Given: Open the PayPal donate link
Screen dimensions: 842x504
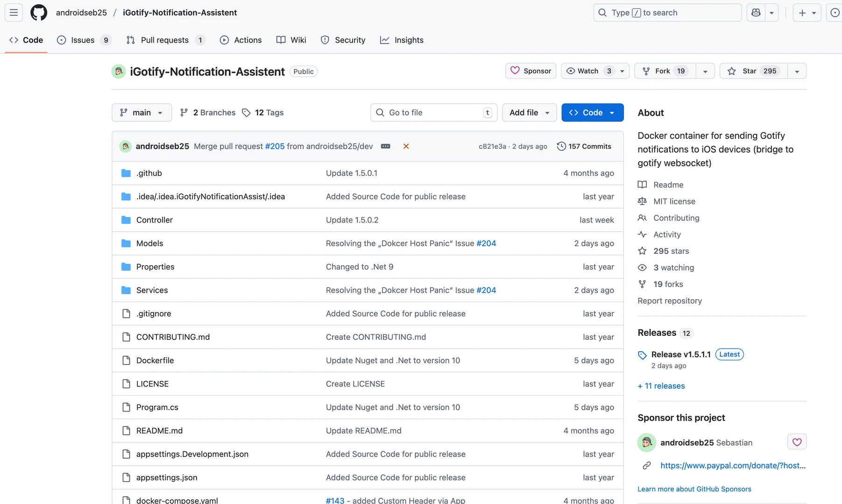Looking at the screenshot, I should [733, 465].
